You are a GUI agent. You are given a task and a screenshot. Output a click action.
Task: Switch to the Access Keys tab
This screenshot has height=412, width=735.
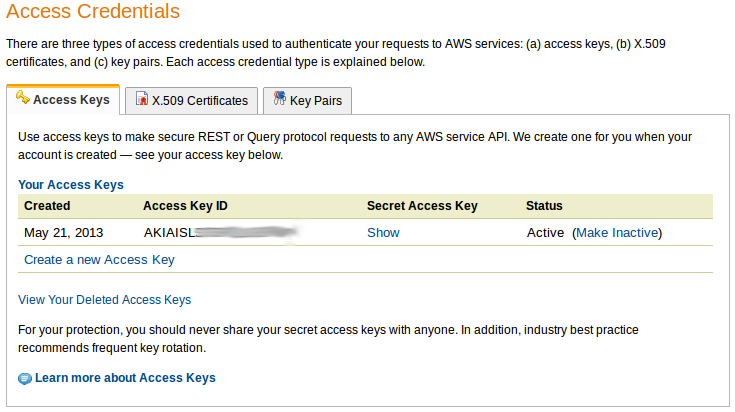click(x=63, y=100)
